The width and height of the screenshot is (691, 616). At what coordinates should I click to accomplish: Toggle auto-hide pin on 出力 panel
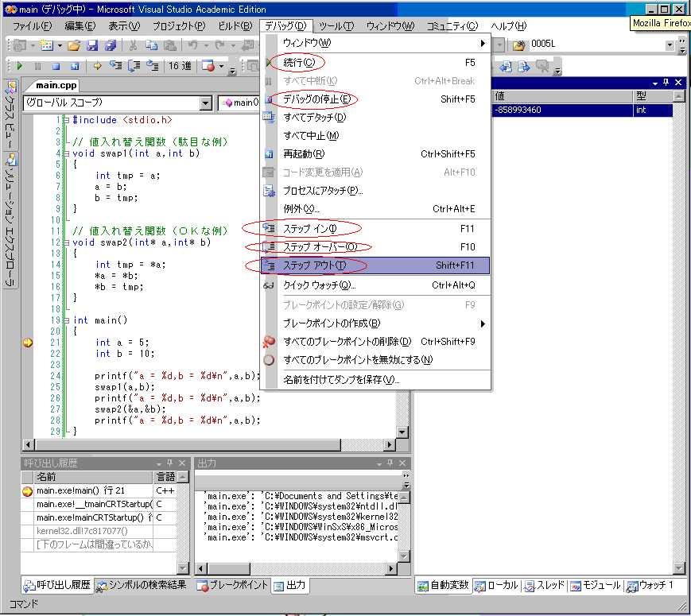(x=390, y=463)
